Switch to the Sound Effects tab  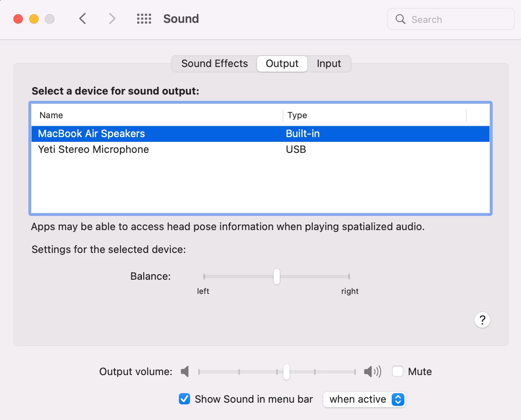(x=214, y=63)
